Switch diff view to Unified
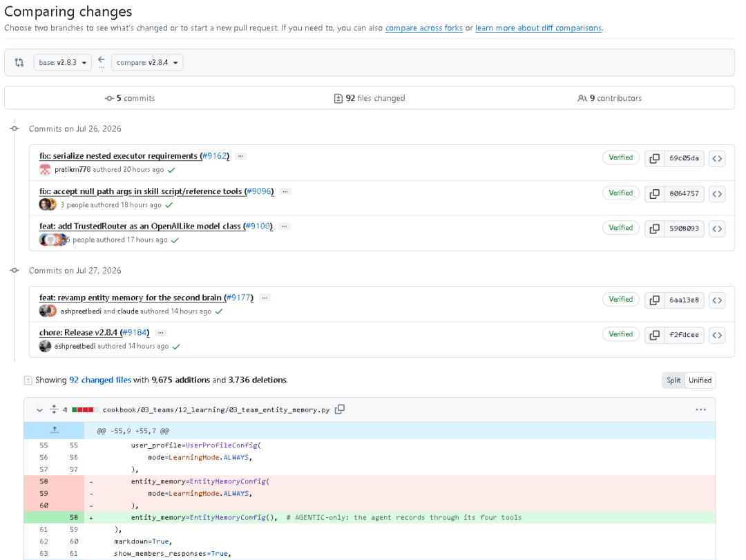This screenshot has width=746, height=560. 700,380
